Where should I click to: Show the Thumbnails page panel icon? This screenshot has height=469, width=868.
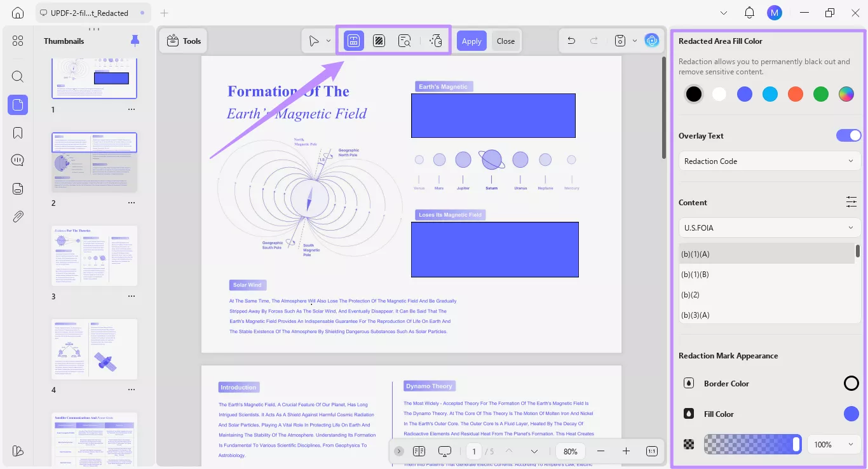click(x=18, y=105)
